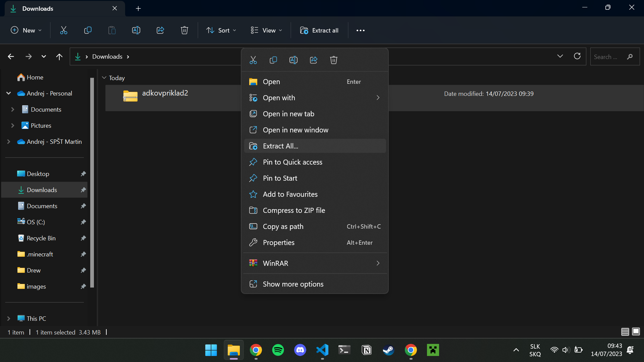Select Open in new tab

point(315,114)
